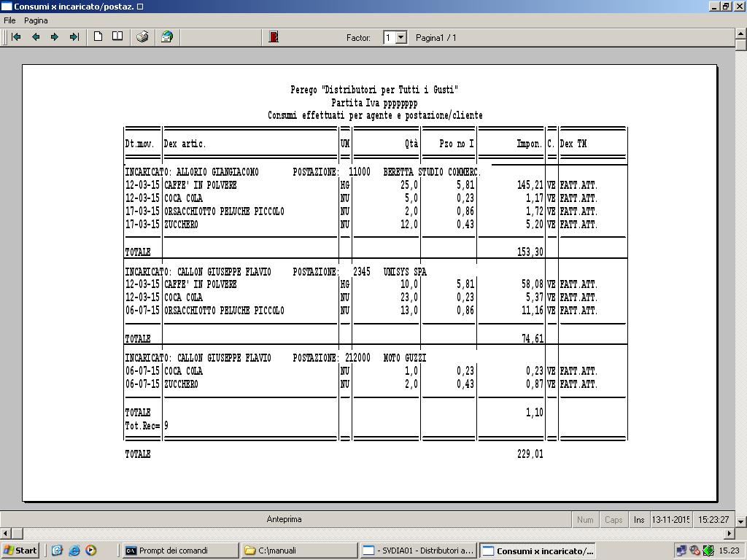Click the subtotal 74,61
Image resolution: width=747 pixels, height=560 pixels.
(x=532, y=338)
